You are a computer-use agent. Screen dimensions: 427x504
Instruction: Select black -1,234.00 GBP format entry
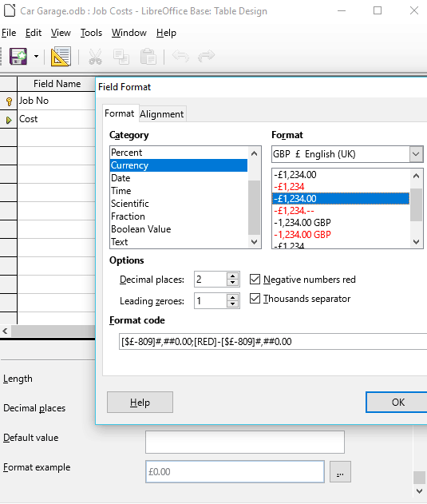(341, 223)
